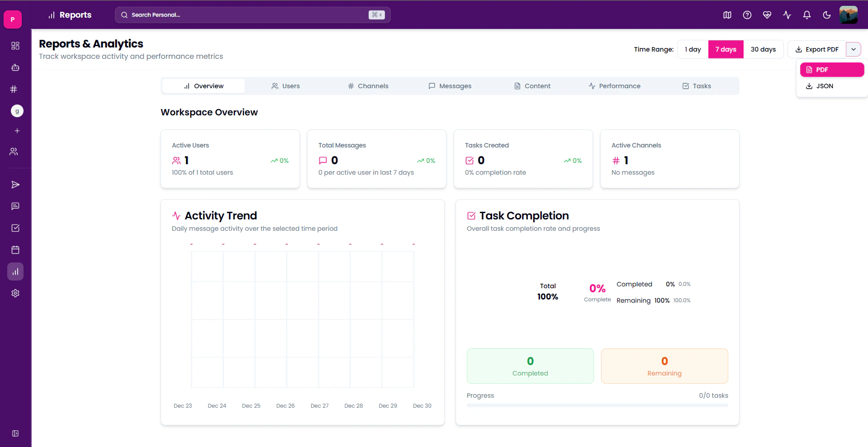Click the Dec 27 axis label
This screenshot has width=868, height=447.
tap(319, 406)
